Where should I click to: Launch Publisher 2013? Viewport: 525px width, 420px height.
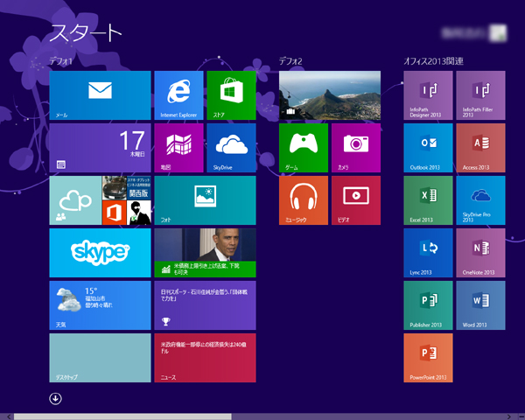pos(428,305)
